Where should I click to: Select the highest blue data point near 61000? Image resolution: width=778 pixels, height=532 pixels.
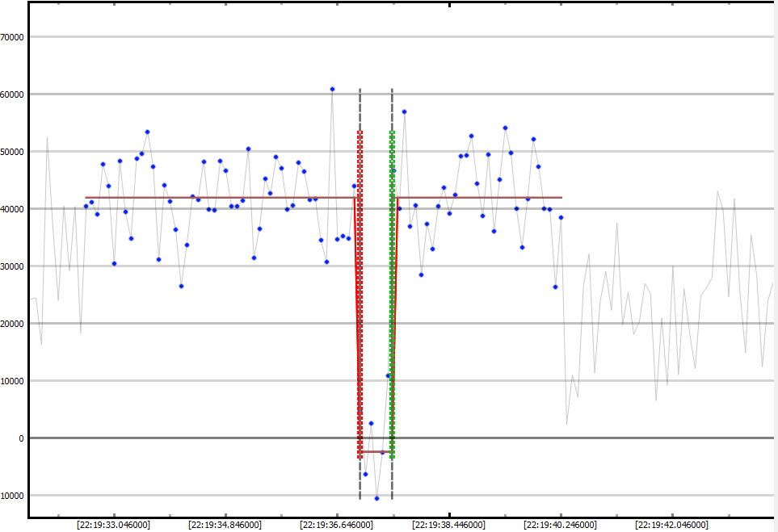click(x=332, y=89)
